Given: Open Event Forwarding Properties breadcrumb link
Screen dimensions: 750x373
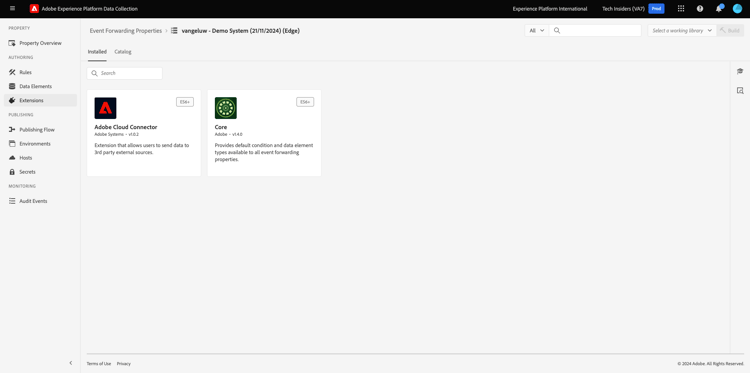Looking at the screenshot, I should (x=126, y=30).
